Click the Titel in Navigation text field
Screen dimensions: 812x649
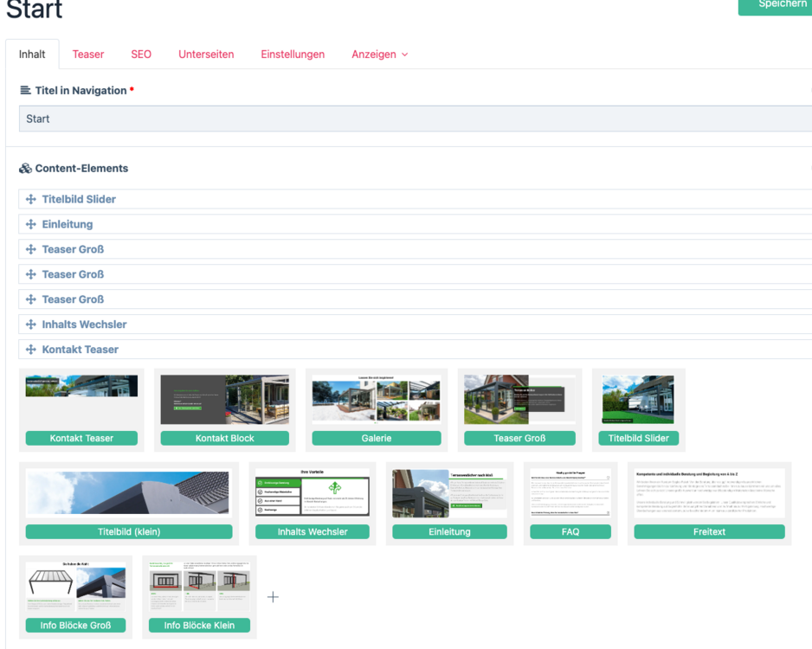[414, 119]
